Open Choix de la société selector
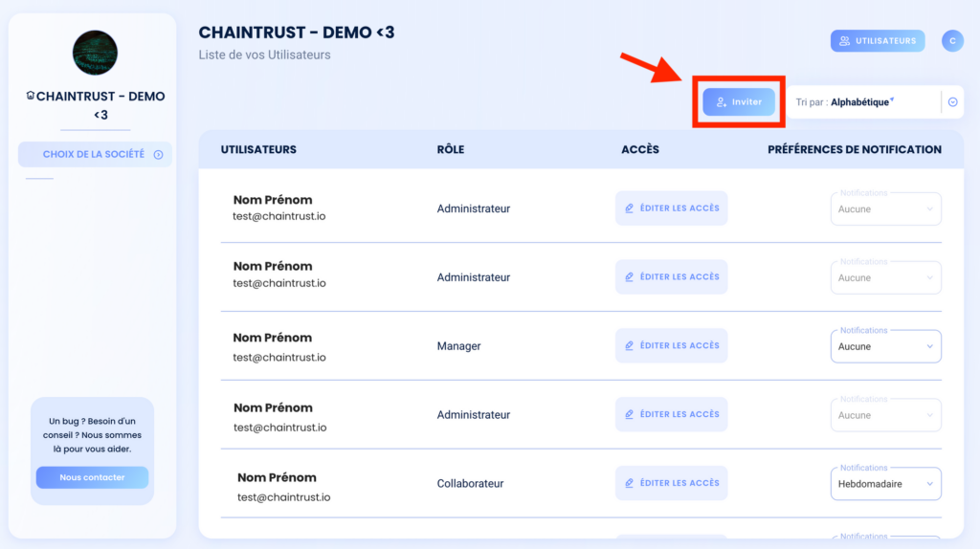Viewport: 980px width, 549px height. [x=95, y=154]
